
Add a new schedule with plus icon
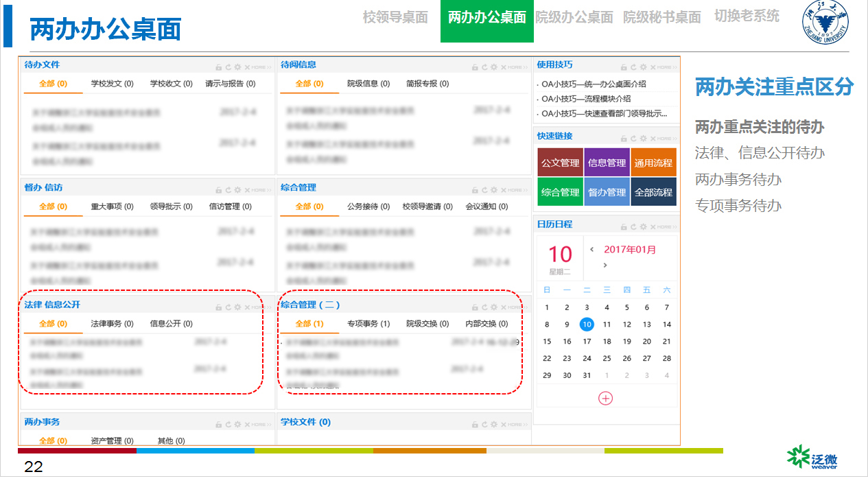(605, 398)
